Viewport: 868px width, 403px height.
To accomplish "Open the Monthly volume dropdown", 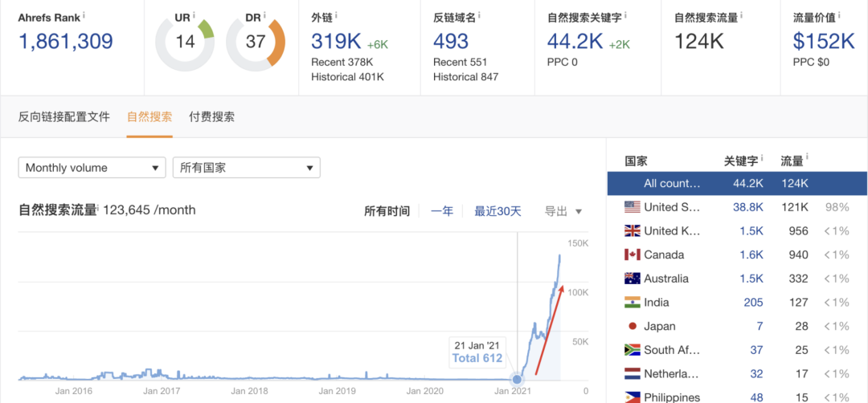I will click(x=92, y=168).
